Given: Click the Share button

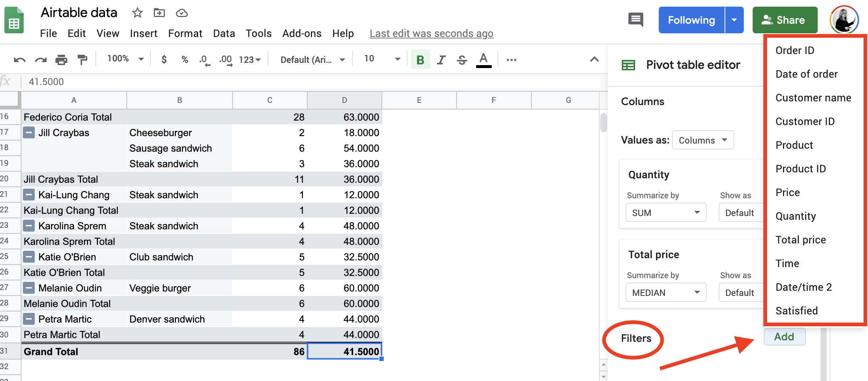Looking at the screenshot, I should (x=785, y=20).
